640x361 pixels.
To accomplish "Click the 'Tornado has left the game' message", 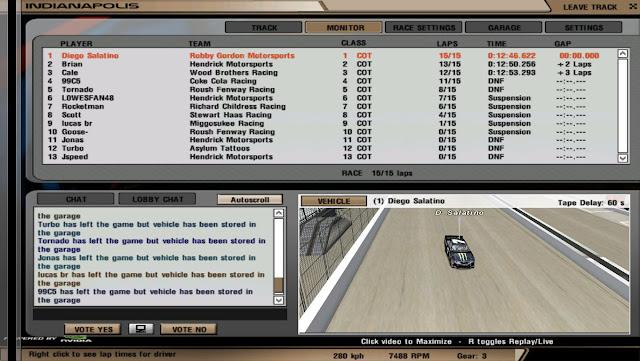I will coord(152,245).
